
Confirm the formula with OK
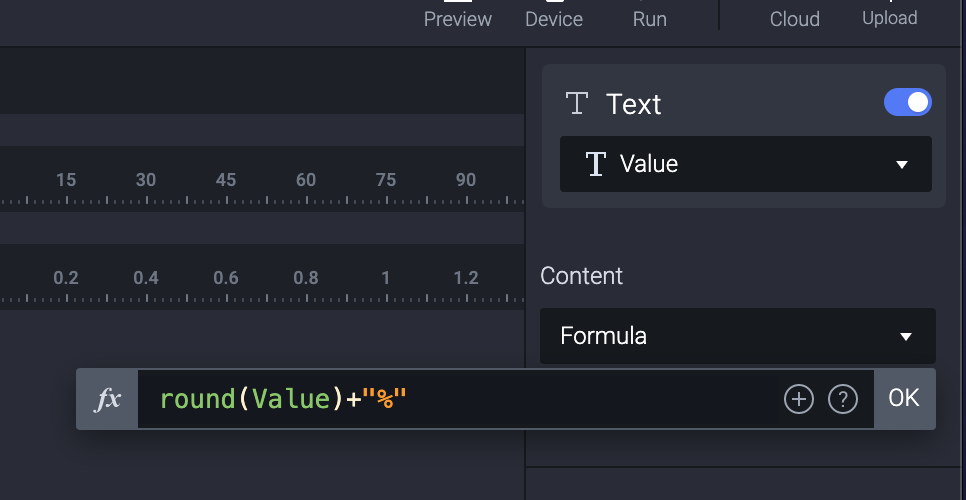tap(904, 398)
